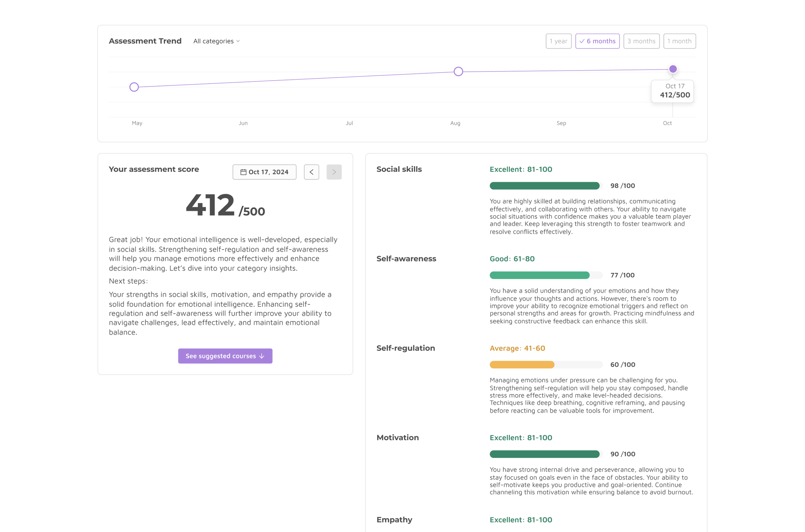Select the 1 year time range
This screenshot has height=532, width=805.
point(558,41)
